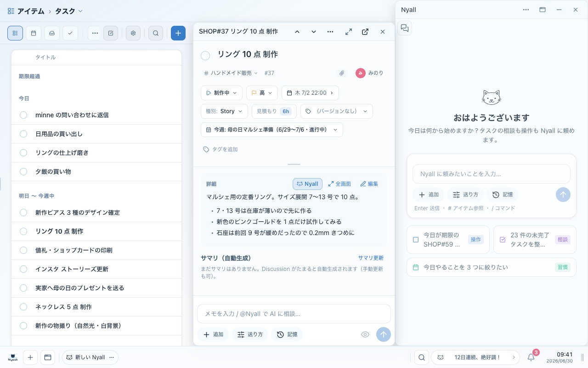
Task: Expand the streak message chevron in bottom bar
Action: (513, 357)
